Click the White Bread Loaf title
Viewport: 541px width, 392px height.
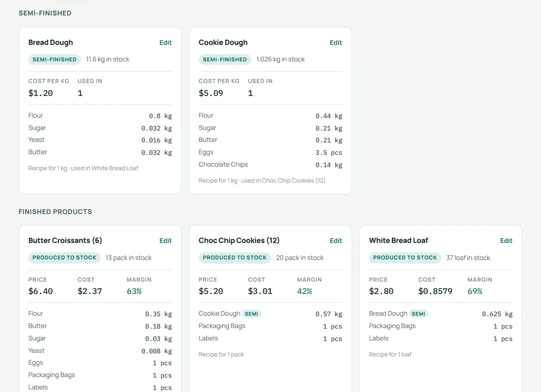399,240
